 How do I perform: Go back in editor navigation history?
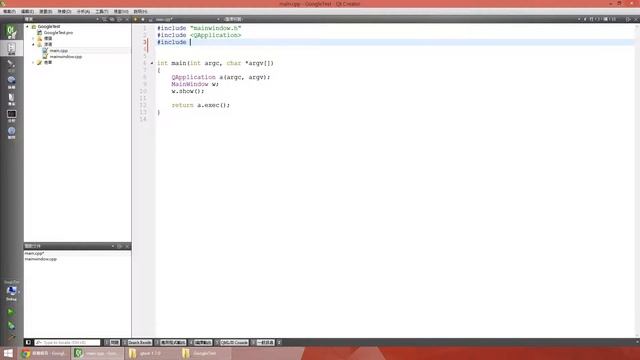[136, 19]
